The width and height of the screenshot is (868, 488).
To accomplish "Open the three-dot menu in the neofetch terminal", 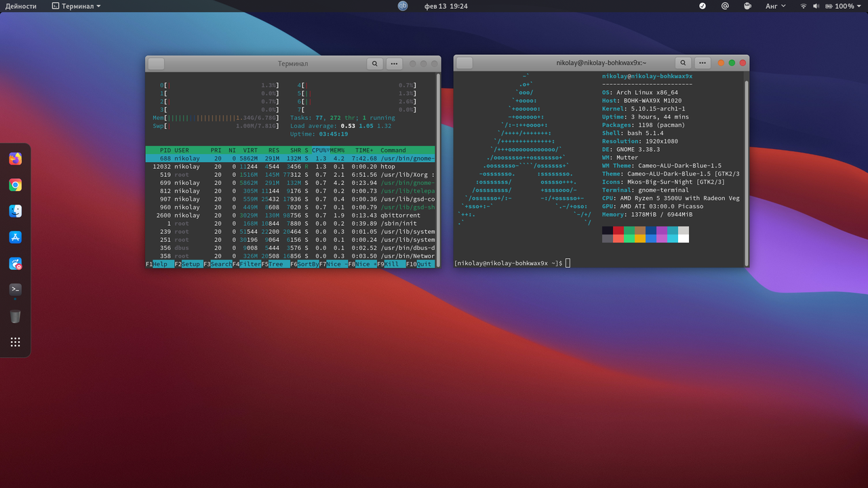I will click(x=703, y=63).
